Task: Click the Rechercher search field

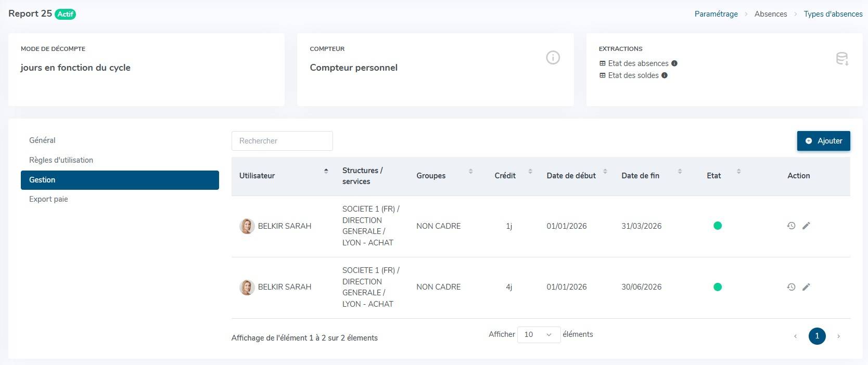Action: tap(282, 141)
